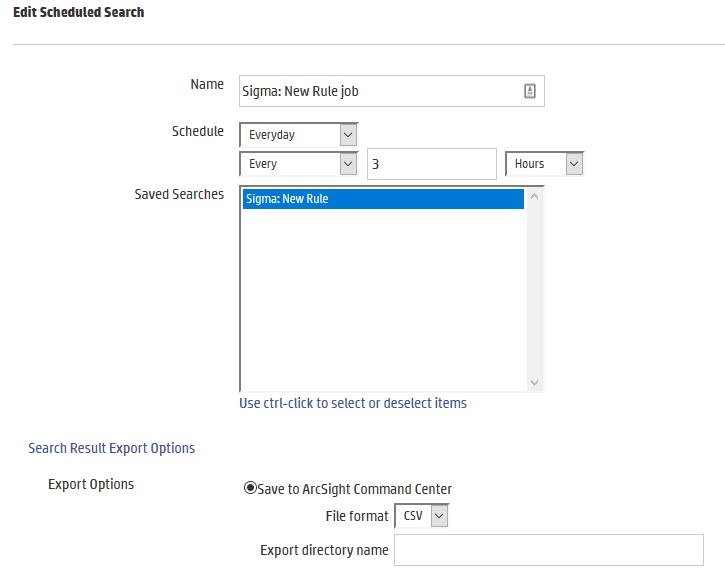
Task: Click the File format label
Action: pos(357,516)
